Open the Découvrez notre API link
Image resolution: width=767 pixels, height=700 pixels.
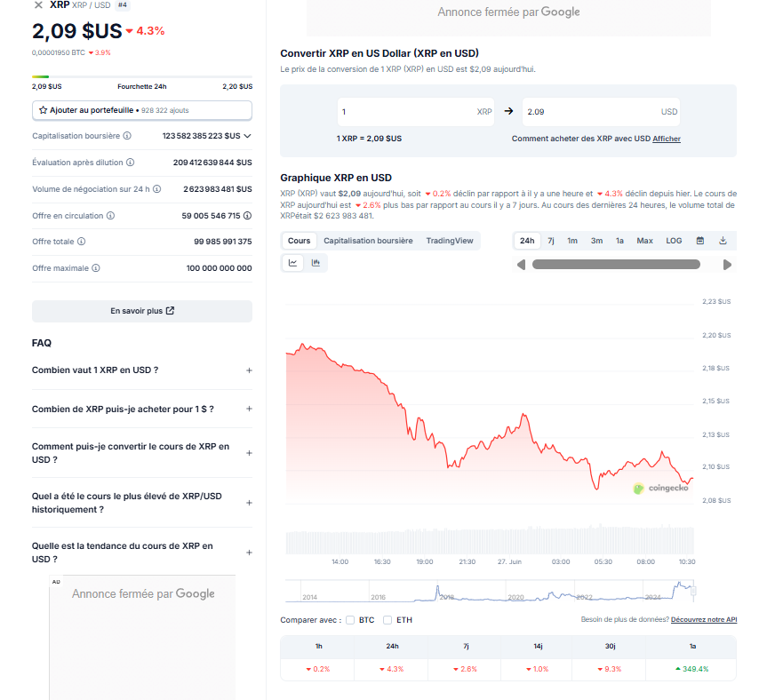pyautogui.click(x=703, y=619)
